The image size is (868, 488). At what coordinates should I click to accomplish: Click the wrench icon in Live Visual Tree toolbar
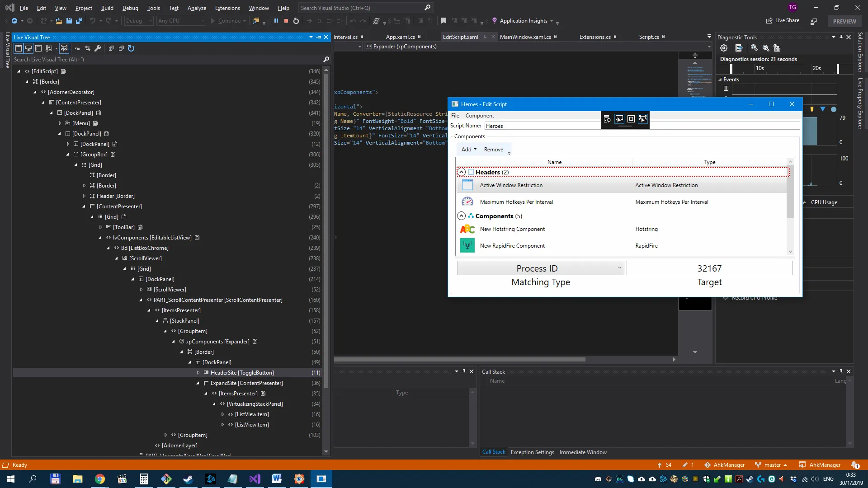coord(98,48)
